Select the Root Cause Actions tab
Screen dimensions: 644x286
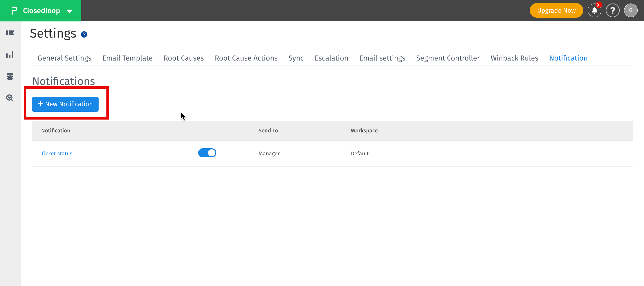tap(246, 58)
